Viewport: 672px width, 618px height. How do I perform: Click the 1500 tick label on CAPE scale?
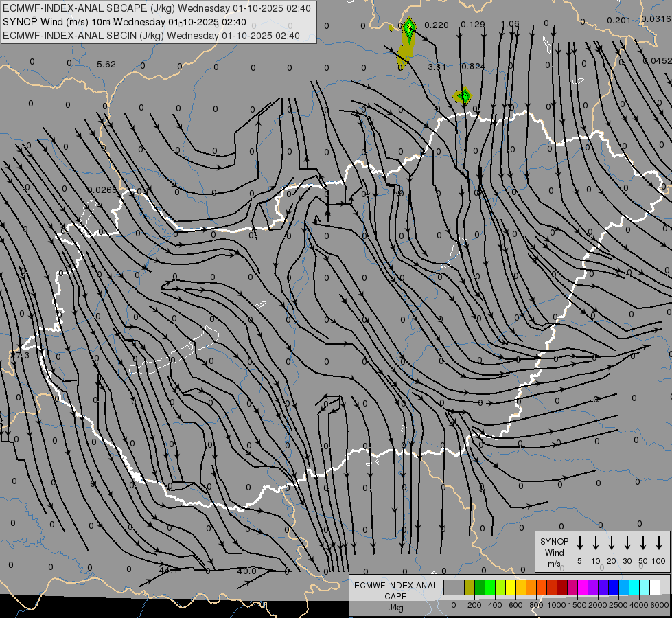[577, 605]
